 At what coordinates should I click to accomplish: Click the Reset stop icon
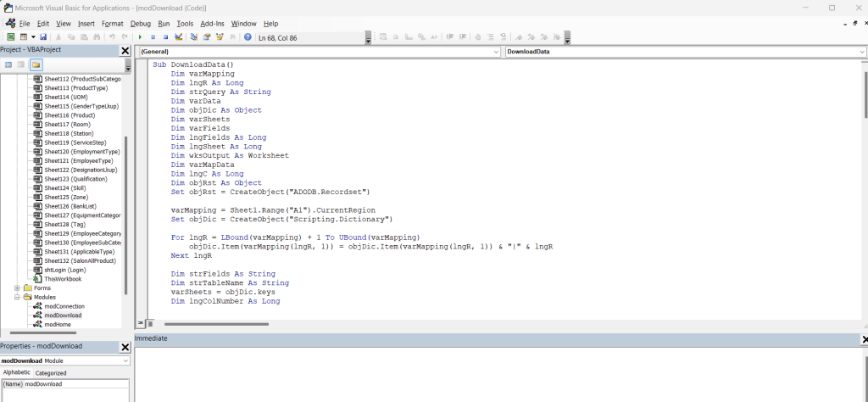click(165, 37)
